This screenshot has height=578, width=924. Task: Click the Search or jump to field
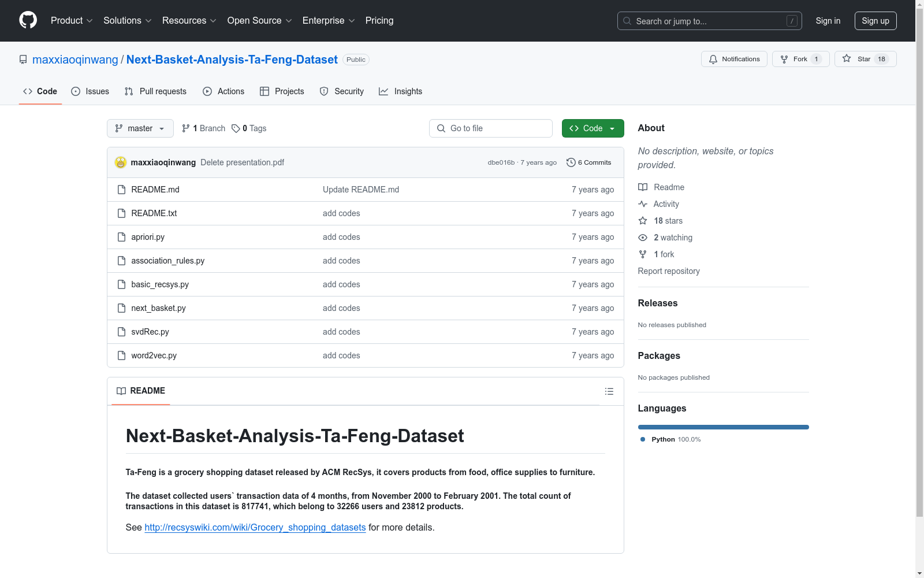710,21
